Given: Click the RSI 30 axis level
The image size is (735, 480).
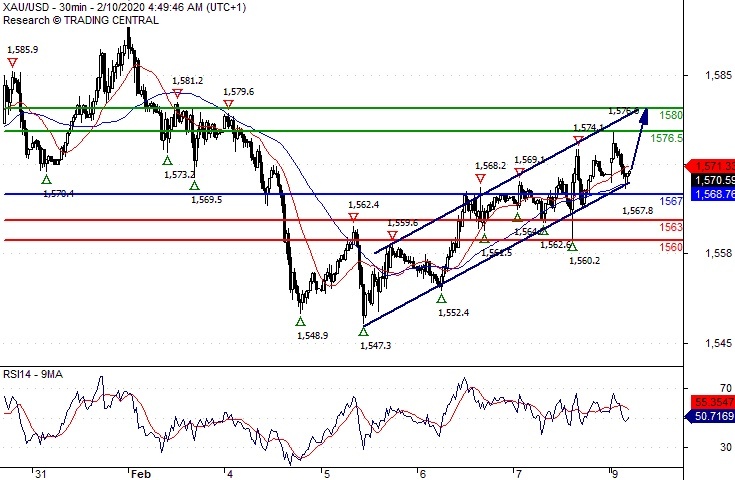Looking at the screenshot, I should 726,447.
